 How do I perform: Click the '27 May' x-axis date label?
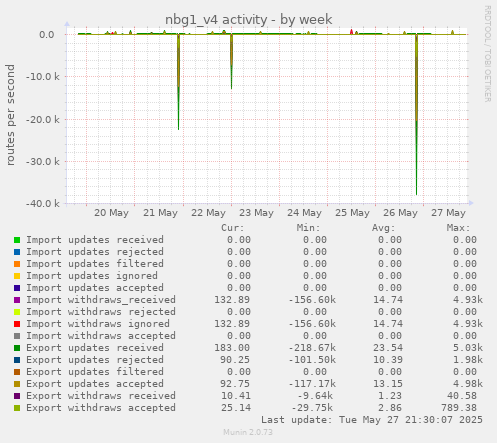448,213
